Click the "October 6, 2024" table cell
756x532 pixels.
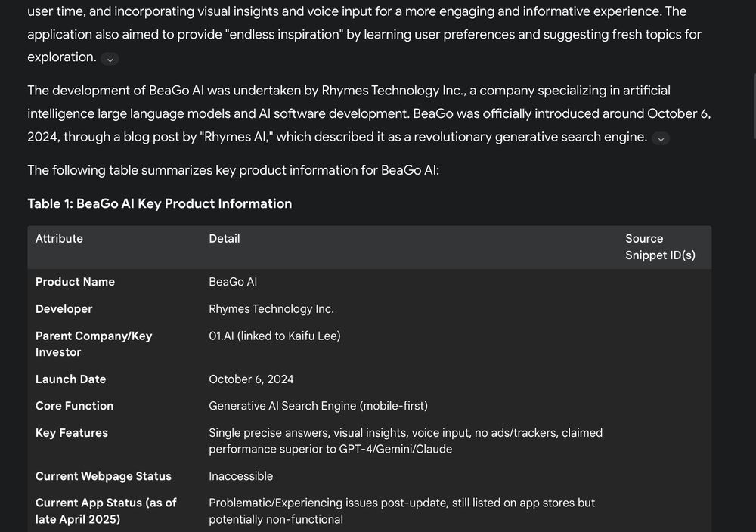[x=251, y=379]
